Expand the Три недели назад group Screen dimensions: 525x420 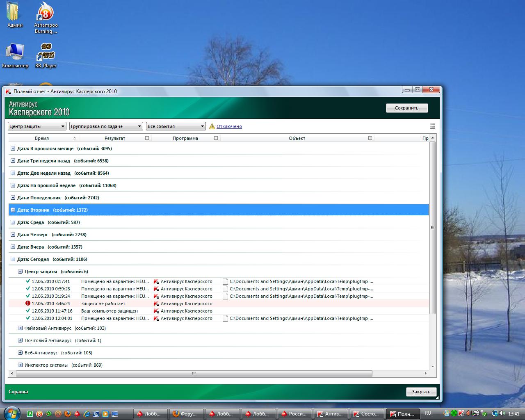click(x=13, y=161)
